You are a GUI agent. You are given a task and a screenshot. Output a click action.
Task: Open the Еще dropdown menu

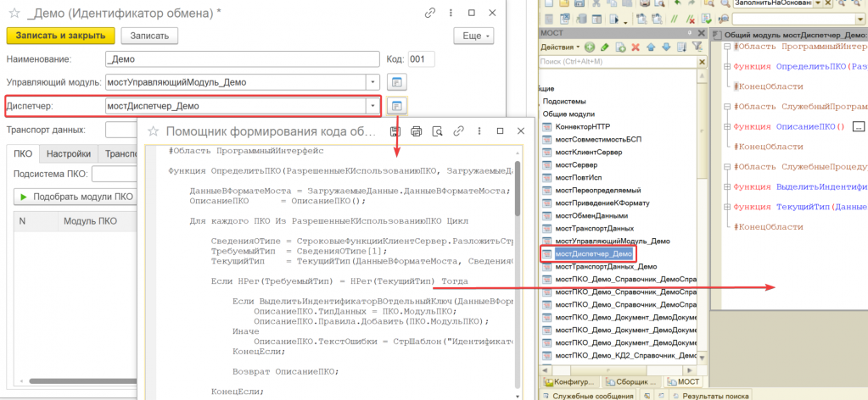pyautogui.click(x=473, y=36)
